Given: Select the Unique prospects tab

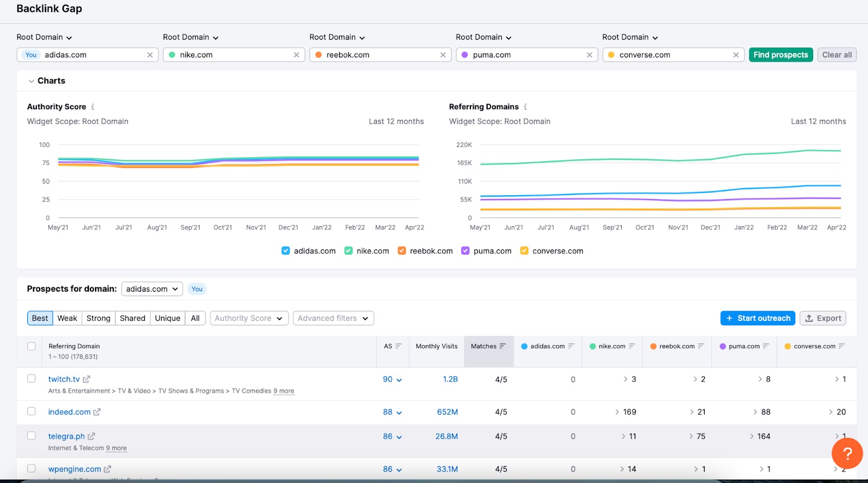Looking at the screenshot, I should [167, 318].
